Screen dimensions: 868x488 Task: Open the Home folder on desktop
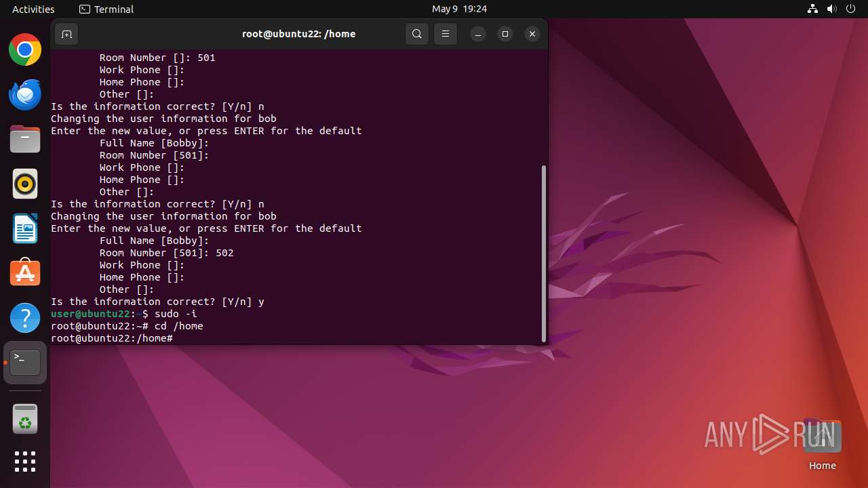822,445
